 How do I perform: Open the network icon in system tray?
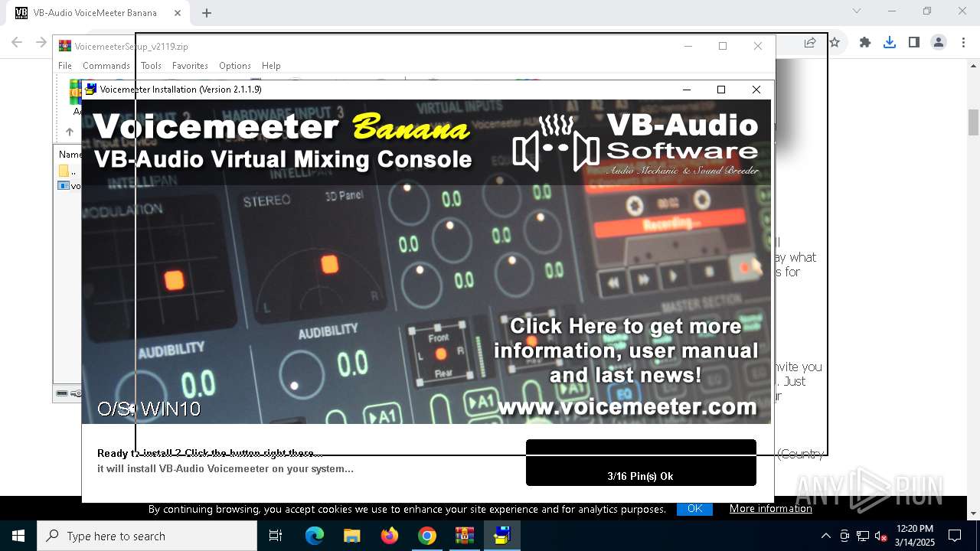coord(863,536)
